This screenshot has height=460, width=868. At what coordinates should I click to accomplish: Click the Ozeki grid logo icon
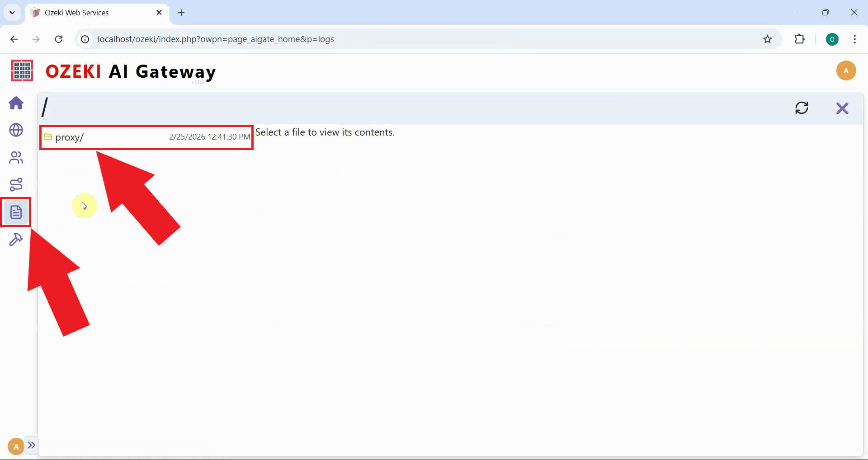pyautogui.click(x=22, y=70)
